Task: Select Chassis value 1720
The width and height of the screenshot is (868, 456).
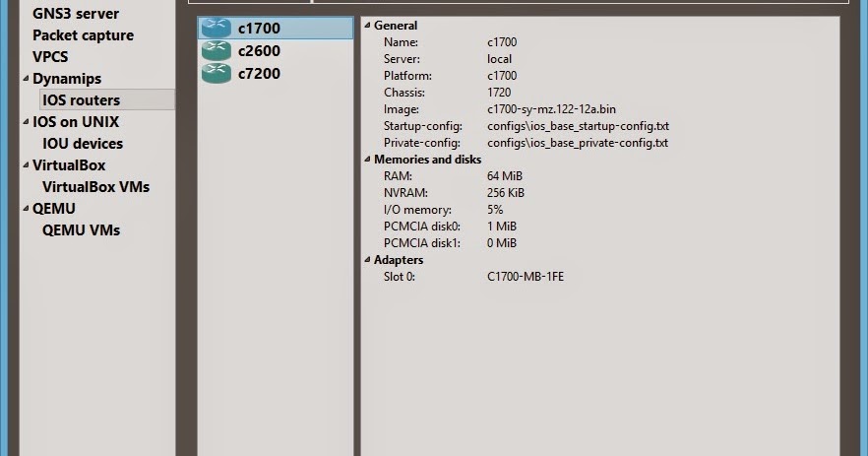Action: click(499, 92)
